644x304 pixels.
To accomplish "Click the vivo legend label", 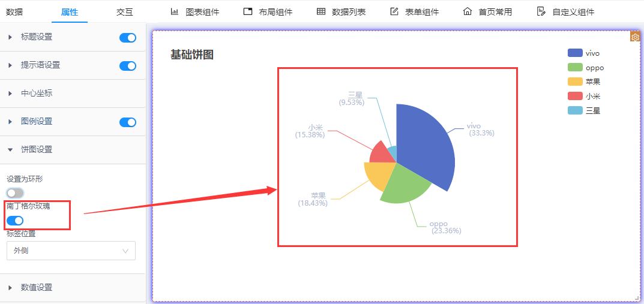I will click(592, 53).
